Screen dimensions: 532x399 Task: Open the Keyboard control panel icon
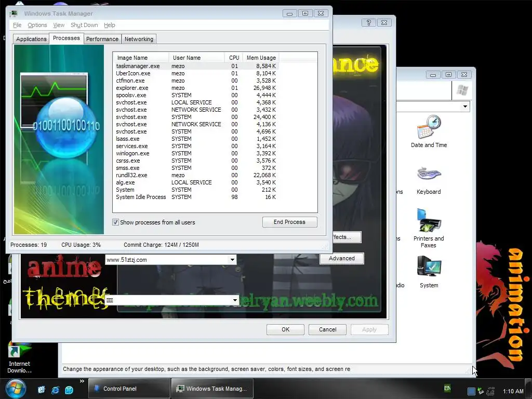(x=429, y=180)
